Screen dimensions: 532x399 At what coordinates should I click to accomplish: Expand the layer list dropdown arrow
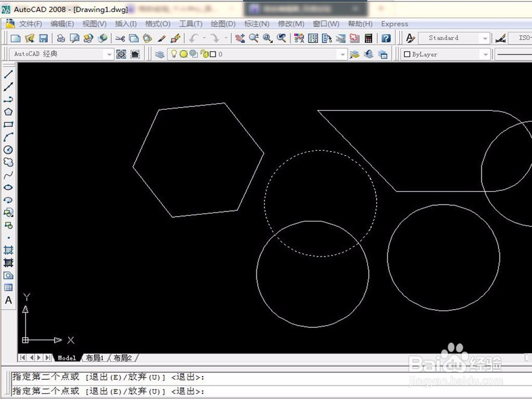pos(342,54)
